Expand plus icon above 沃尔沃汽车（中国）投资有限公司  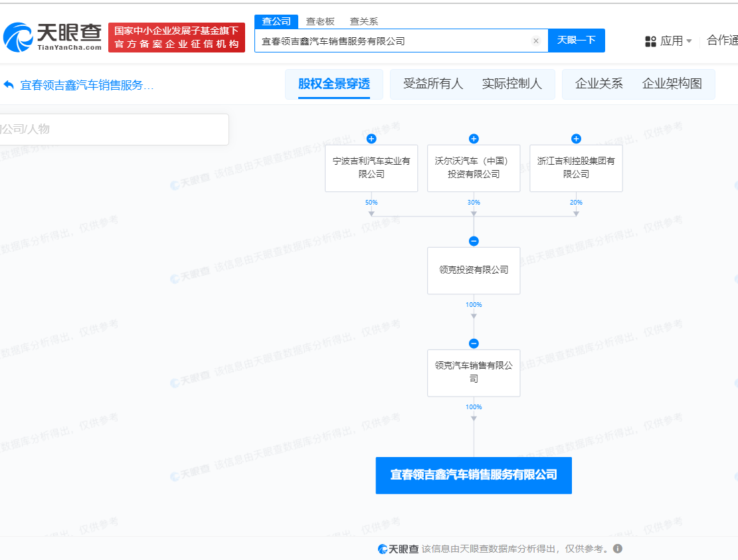click(x=474, y=139)
